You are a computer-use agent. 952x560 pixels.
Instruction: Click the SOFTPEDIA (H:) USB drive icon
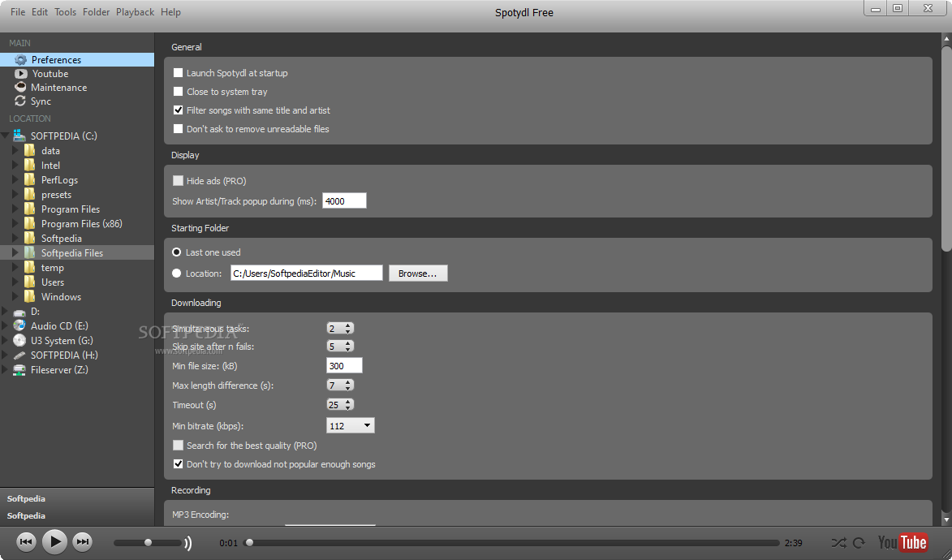tap(19, 355)
